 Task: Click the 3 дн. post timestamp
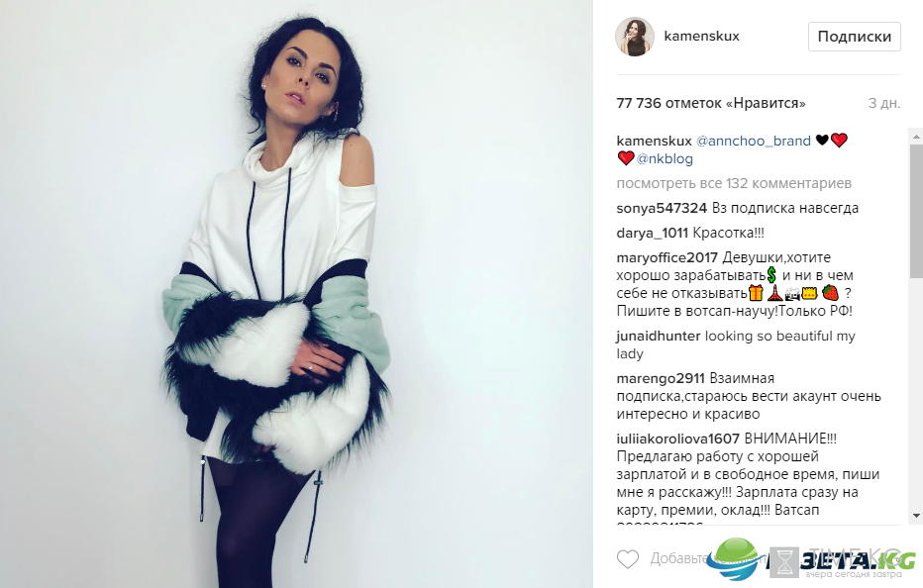(x=884, y=103)
